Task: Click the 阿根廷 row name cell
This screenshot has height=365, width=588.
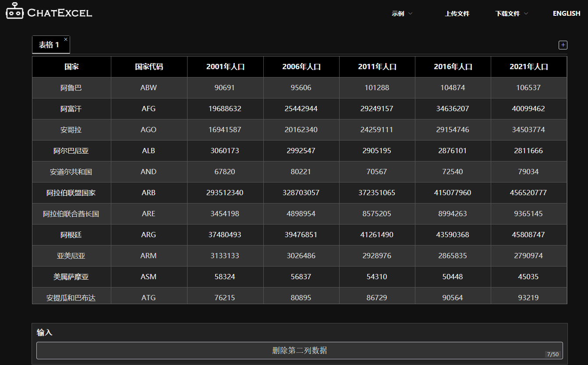Action: [x=71, y=235]
